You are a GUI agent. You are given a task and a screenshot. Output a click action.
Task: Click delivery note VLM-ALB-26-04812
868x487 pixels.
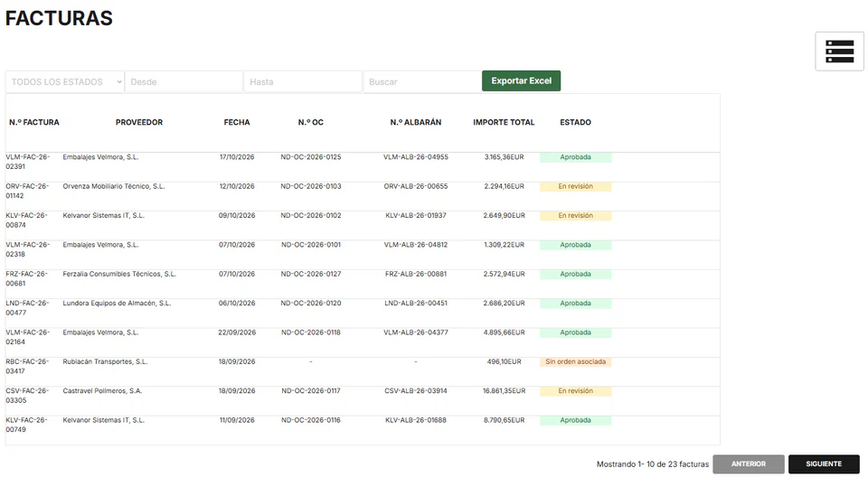click(x=416, y=245)
